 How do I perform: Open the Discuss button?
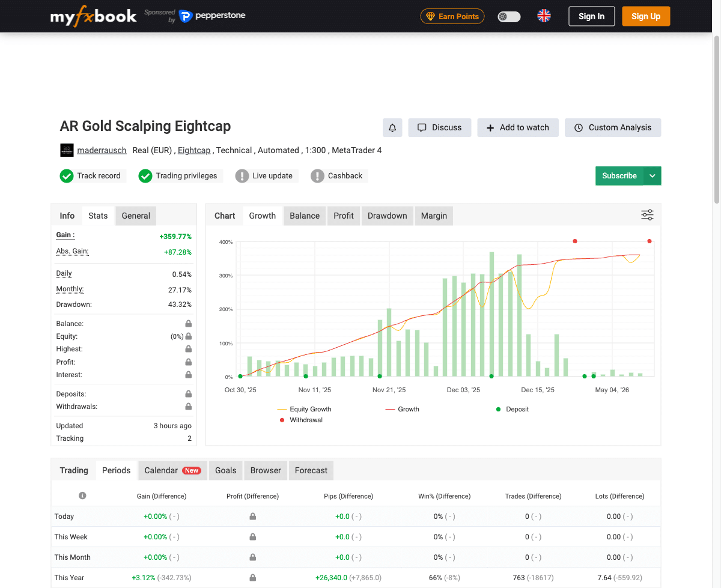coord(440,127)
